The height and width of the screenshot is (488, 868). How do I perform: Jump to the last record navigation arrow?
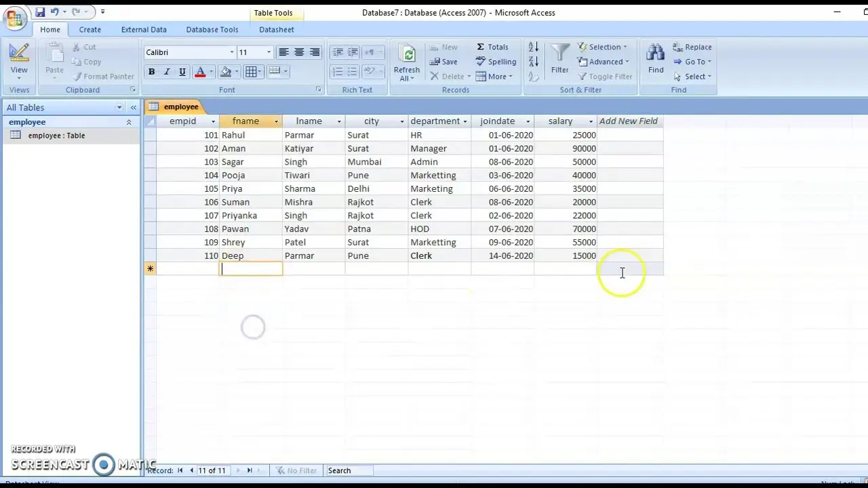point(250,470)
